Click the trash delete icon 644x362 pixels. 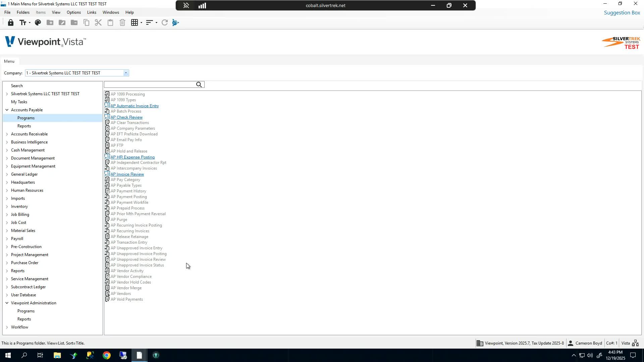pyautogui.click(x=122, y=22)
